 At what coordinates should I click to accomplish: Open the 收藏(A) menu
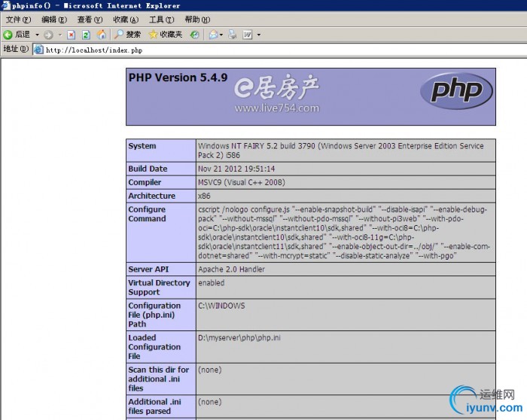[126, 20]
